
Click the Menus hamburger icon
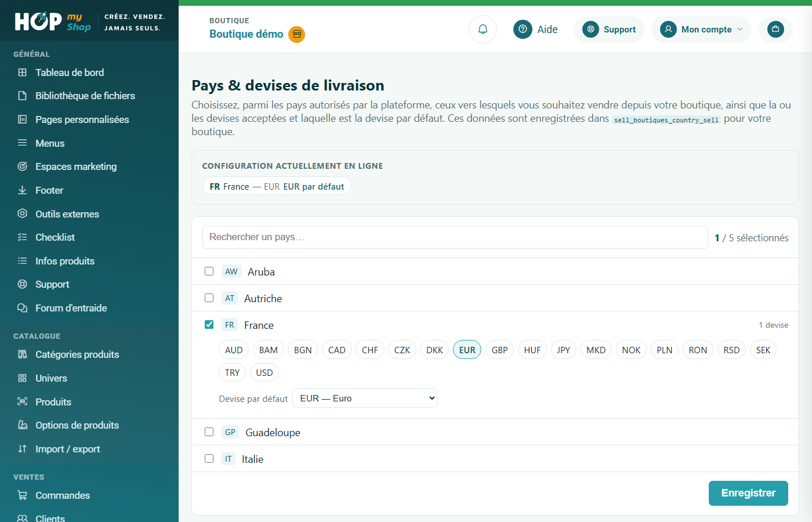pos(23,143)
